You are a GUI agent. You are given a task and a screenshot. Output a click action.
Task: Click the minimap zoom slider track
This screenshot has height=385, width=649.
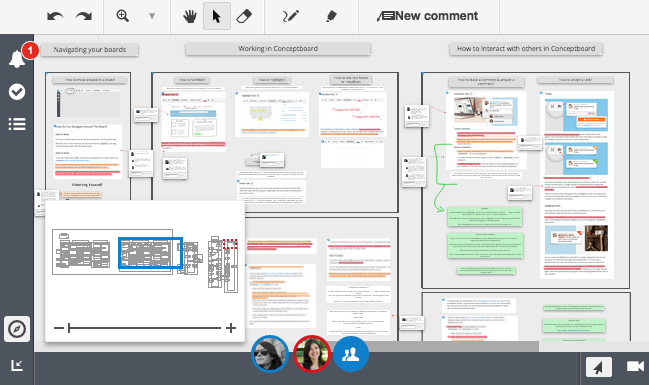point(145,328)
